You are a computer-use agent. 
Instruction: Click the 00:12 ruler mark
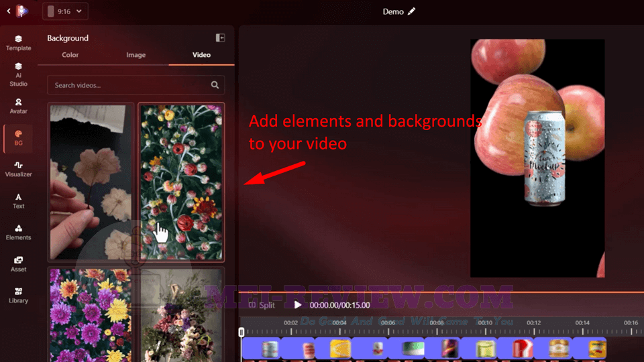[534, 322]
